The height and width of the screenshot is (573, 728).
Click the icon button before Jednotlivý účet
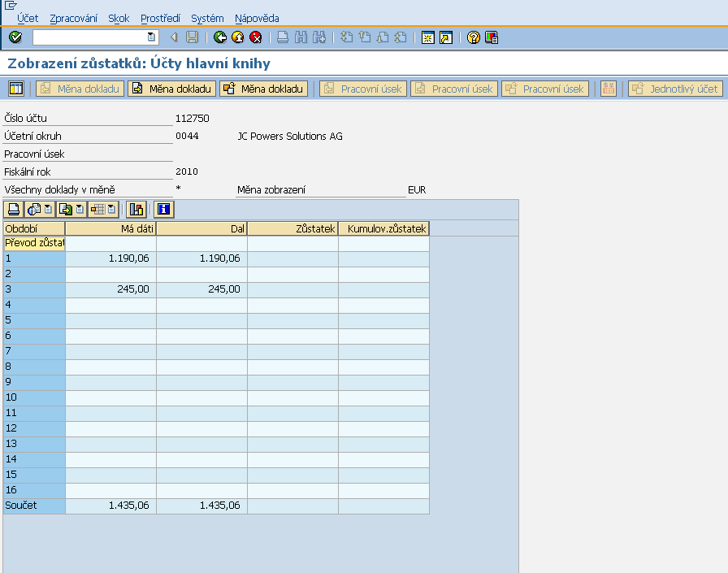coord(609,89)
